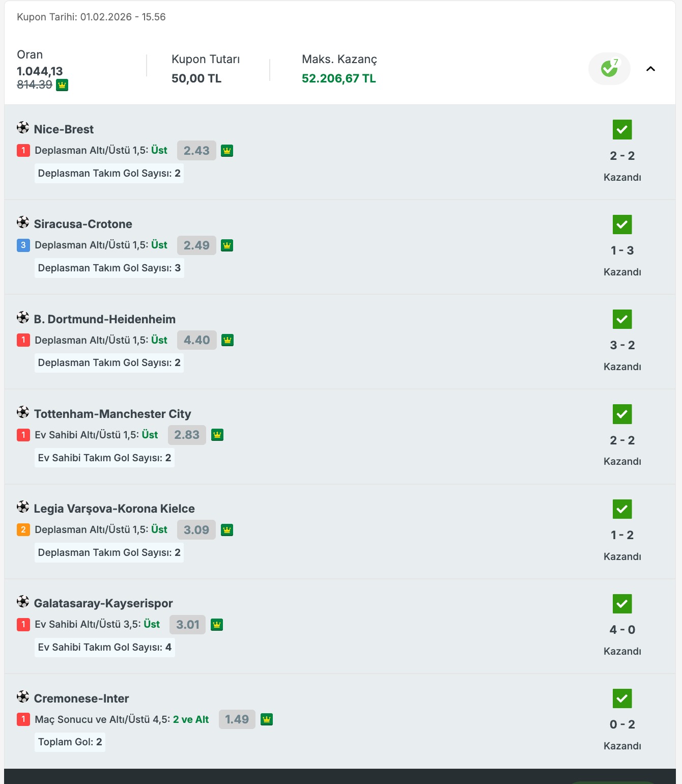Click the green checkmark for Tottenham-Manchester City

622,414
